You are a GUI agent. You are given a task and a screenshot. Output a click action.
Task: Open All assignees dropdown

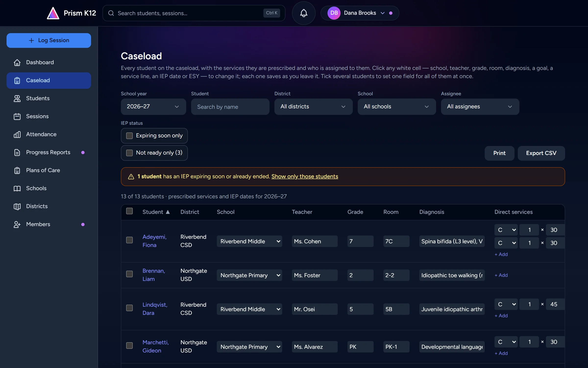(480, 107)
